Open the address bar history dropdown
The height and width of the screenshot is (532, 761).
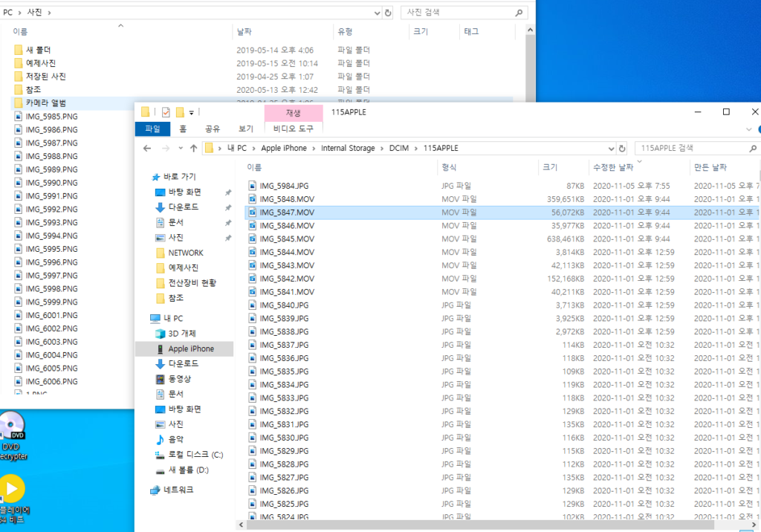point(611,148)
